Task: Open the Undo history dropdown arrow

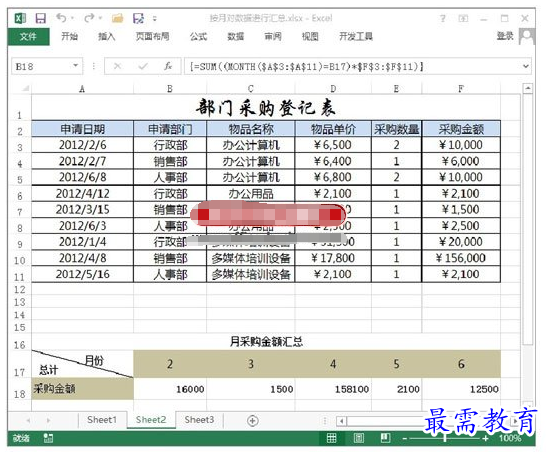Action: (72, 18)
